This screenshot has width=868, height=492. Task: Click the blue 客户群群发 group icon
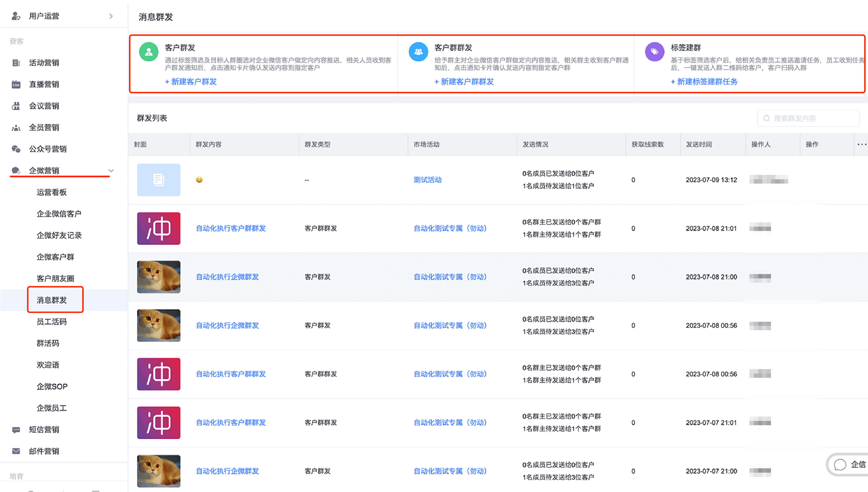(418, 52)
